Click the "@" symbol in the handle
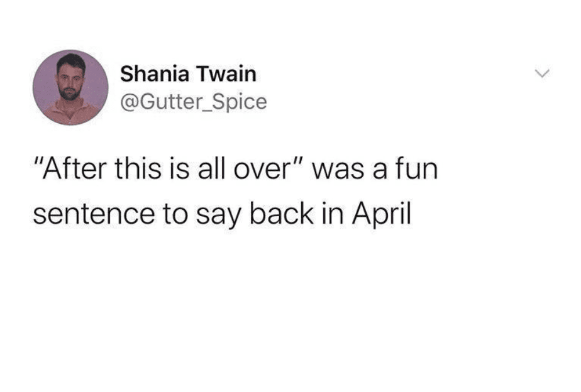The height and width of the screenshot is (392, 581). point(128,102)
